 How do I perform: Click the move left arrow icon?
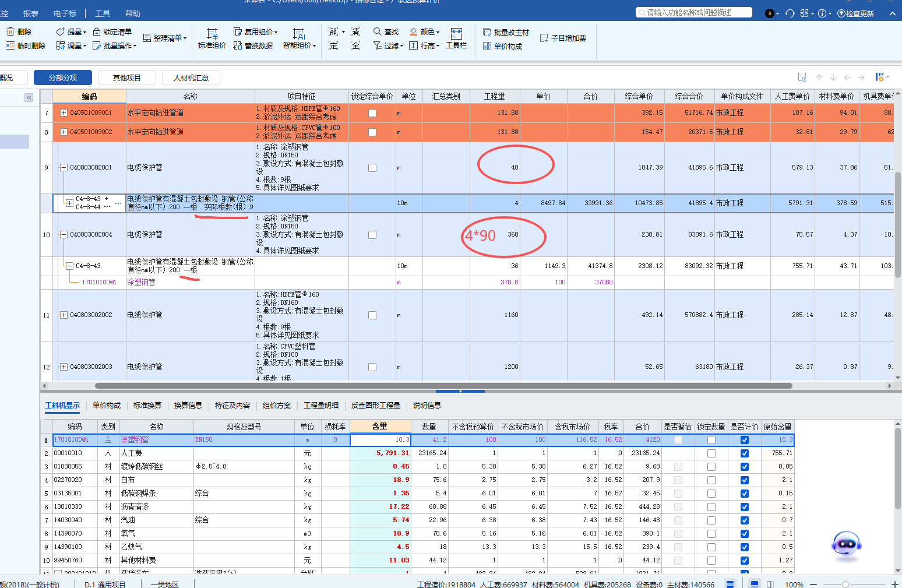tap(847, 77)
